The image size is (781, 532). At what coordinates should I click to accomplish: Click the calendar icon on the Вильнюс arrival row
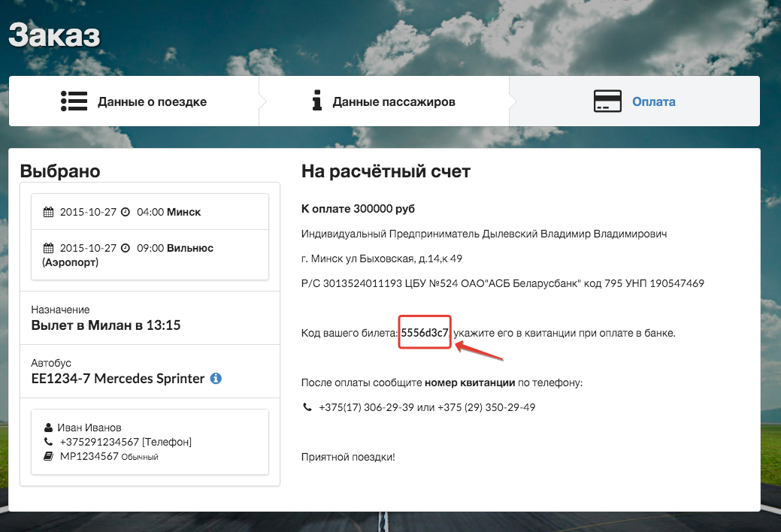point(48,247)
